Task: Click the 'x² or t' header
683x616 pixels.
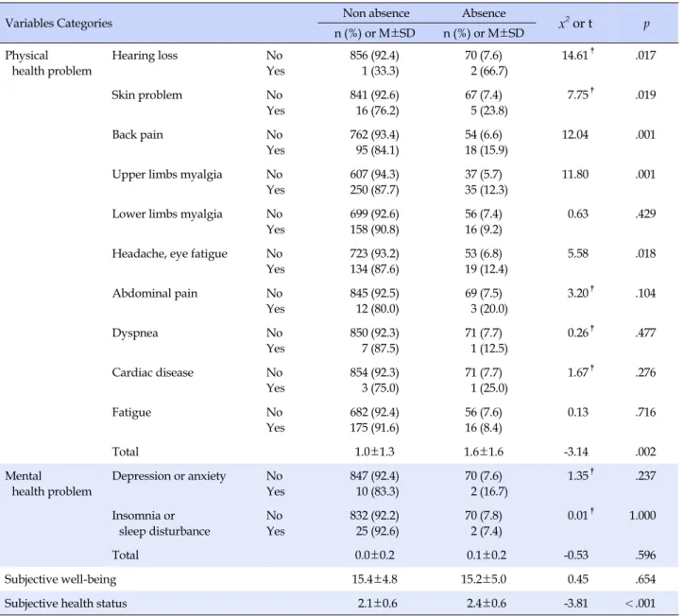Action: coord(575,23)
